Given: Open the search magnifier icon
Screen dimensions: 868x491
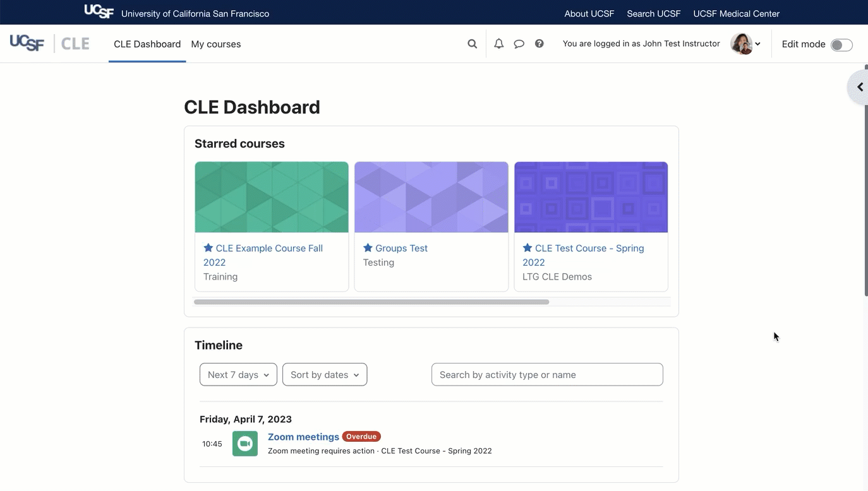Looking at the screenshot, I should click(472, 44).
